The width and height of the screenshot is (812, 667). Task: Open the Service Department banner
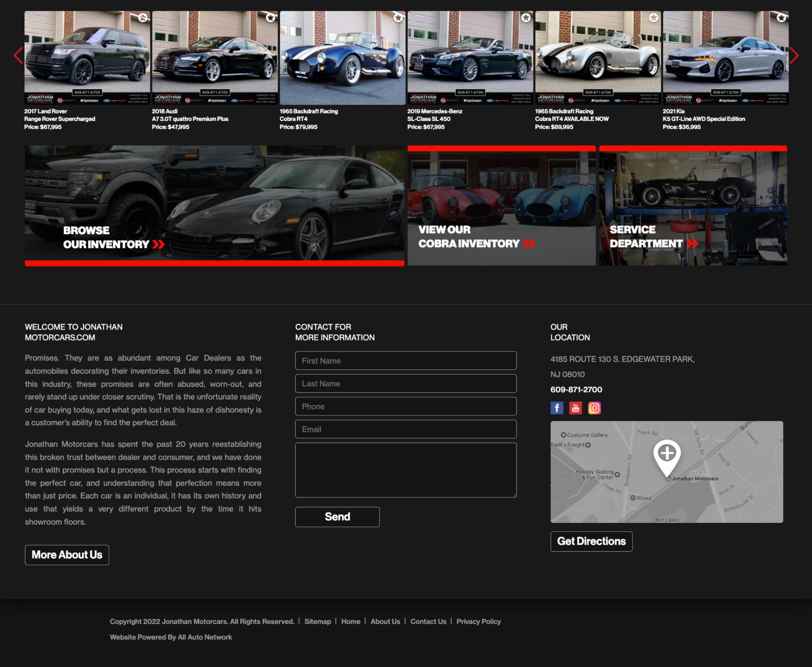tap(693, 205)
